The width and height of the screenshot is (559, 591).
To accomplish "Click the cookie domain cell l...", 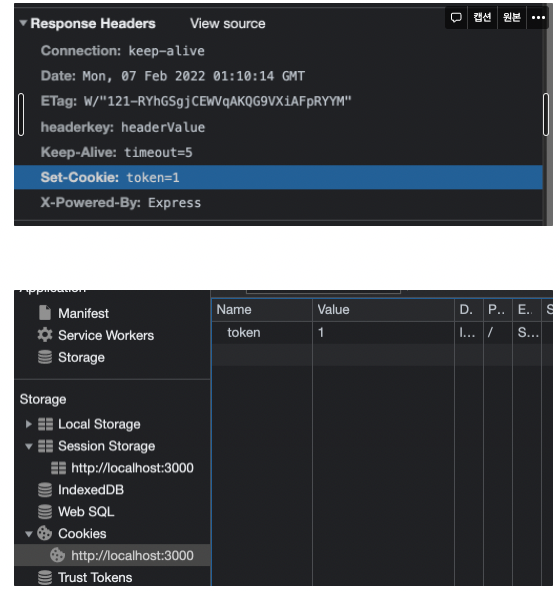I will 469,332.
